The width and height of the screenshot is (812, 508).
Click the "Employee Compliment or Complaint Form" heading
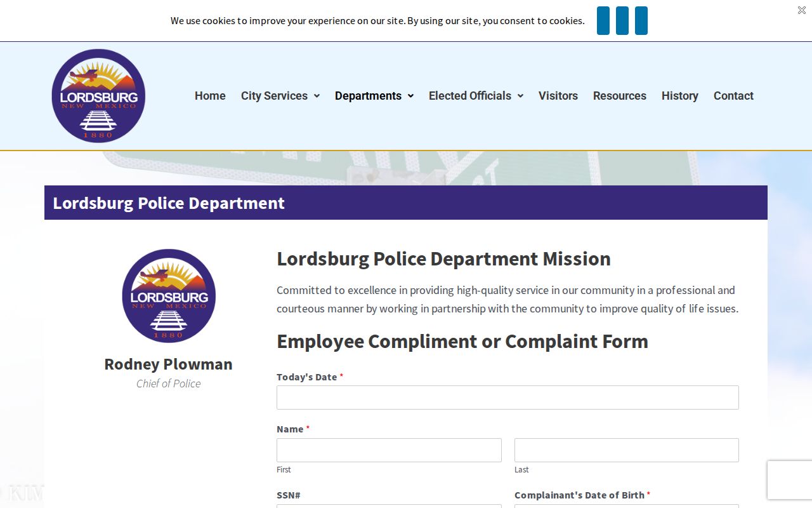coord(462,342)
